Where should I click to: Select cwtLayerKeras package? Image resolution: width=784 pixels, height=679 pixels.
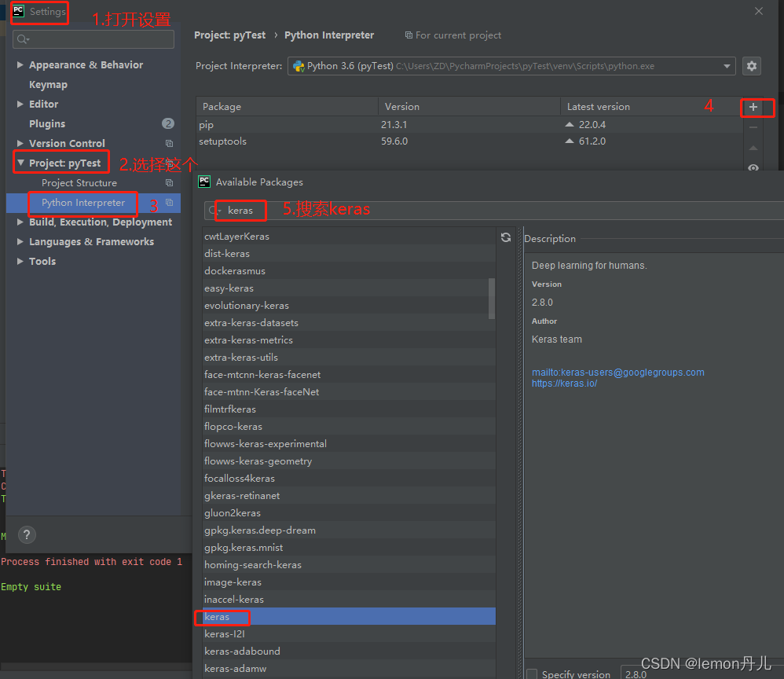tap(349, 237)
